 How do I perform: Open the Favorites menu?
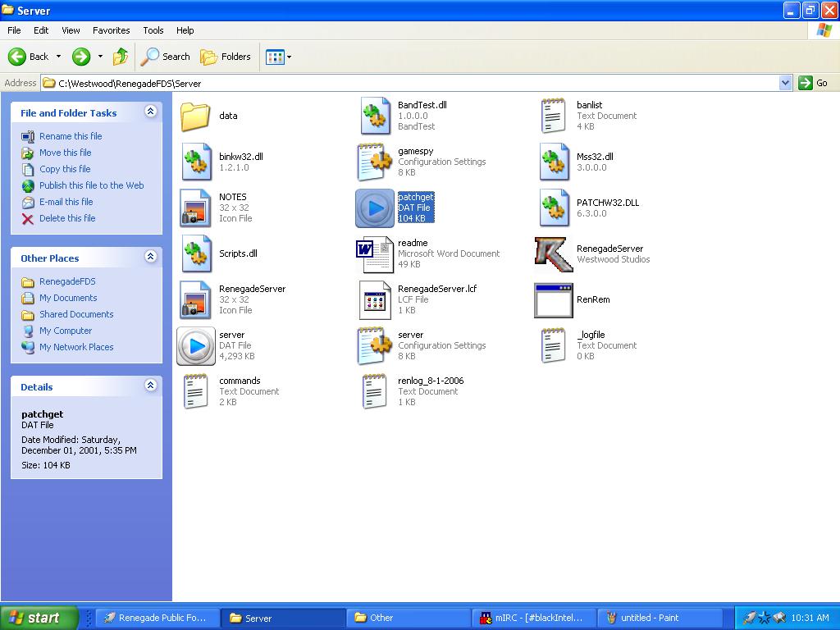pyautogui.click(x=111, y=30)
